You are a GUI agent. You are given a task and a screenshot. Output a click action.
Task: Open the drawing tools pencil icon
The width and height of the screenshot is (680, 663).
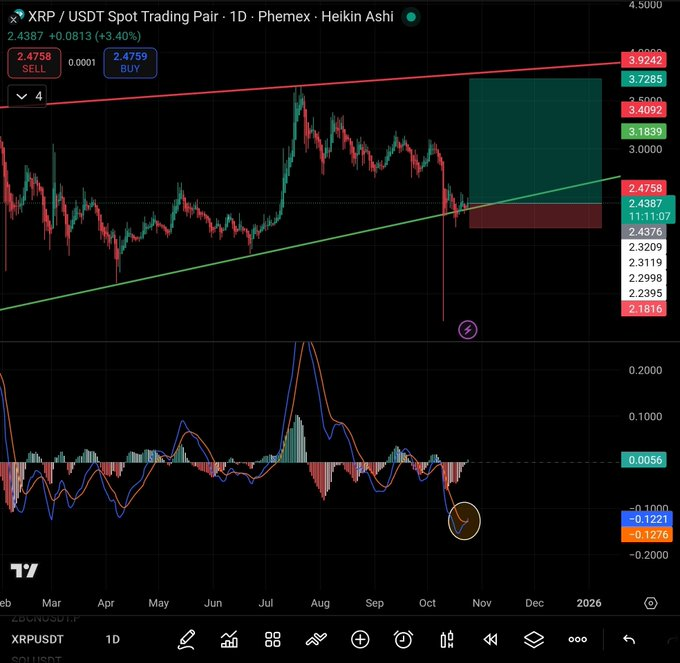click(186, 639)
